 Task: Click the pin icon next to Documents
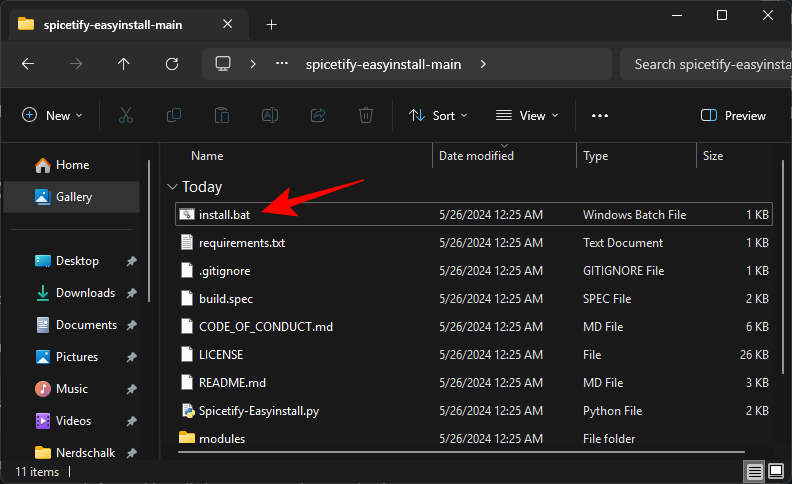[131, 325]
